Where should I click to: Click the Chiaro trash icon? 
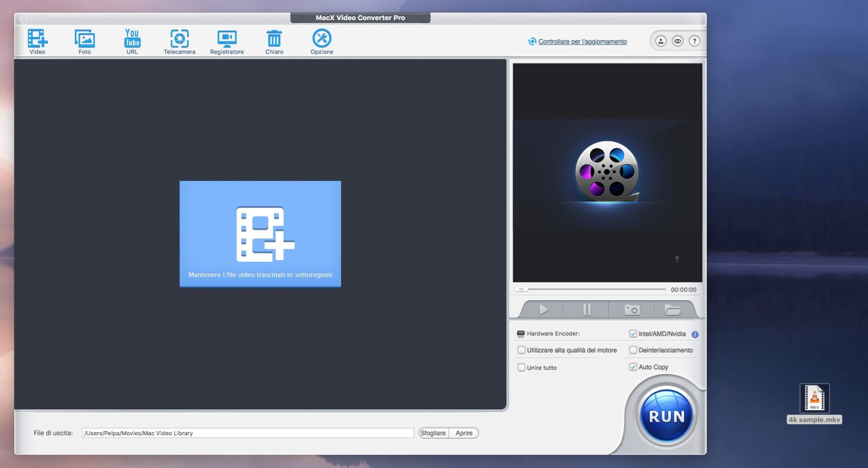point(274,39)
